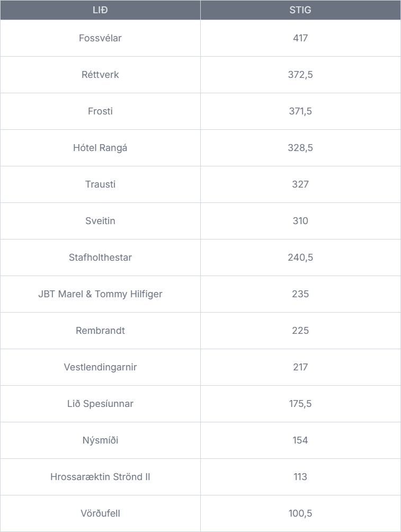
Task: Select the Frosti team row
Action: pyautogui.click(x=100, y=111)
